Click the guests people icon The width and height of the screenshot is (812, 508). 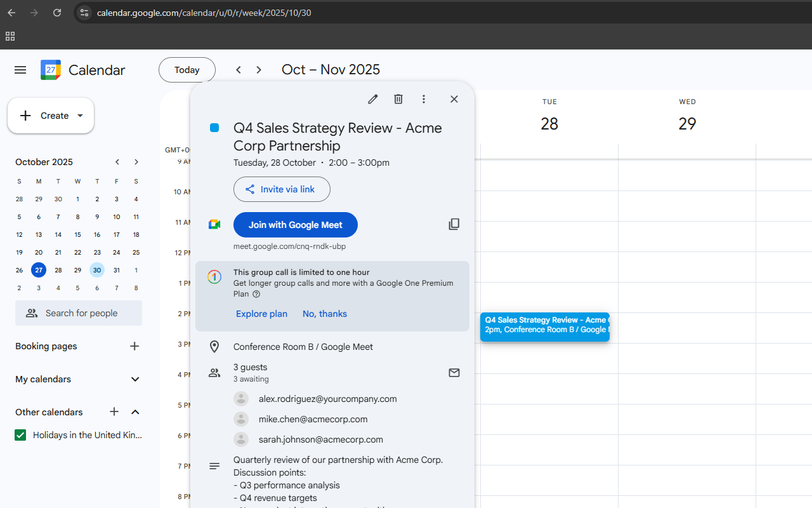(x=214, y=373)
